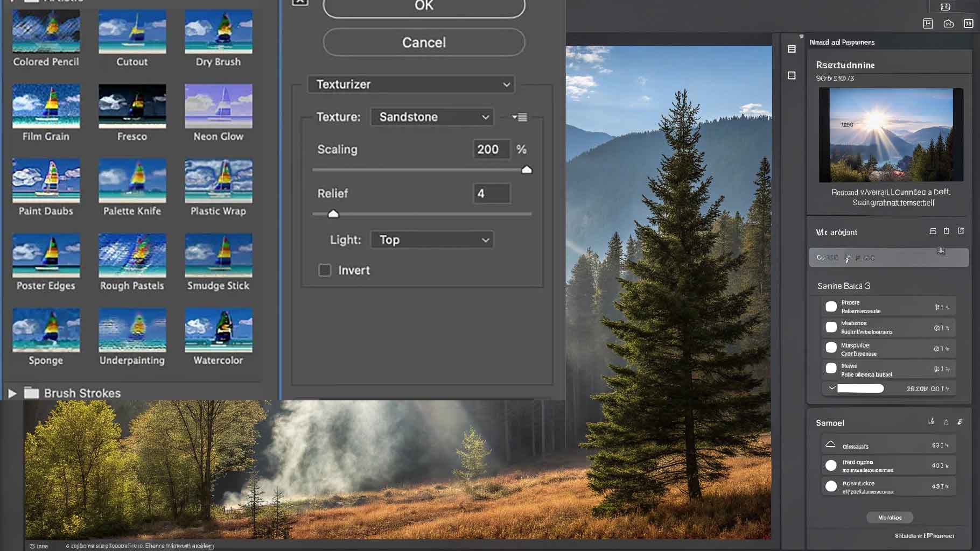The height and width of the screenshot is (551, 980).
Task: Click the Relief slider handle
Action: tap(333, 214)
